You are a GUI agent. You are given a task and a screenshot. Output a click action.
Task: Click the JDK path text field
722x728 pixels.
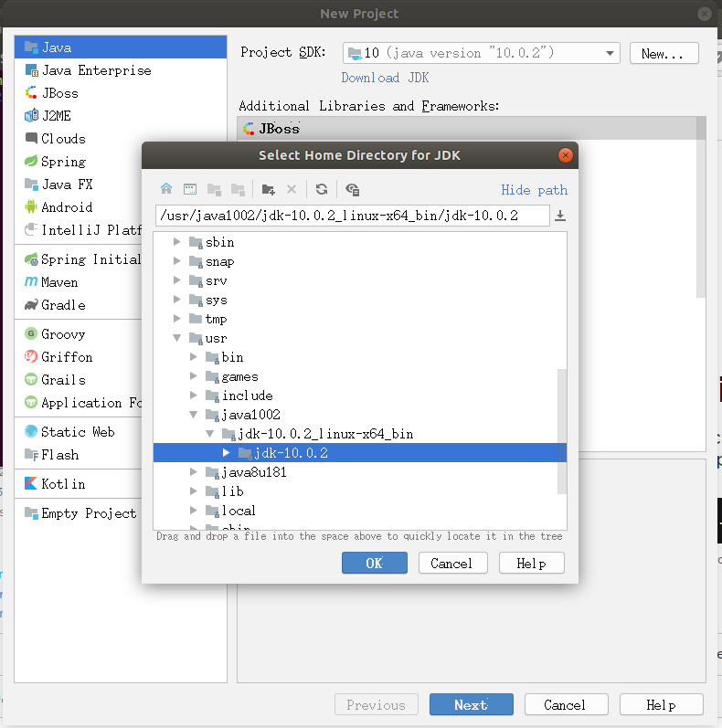click(353, 216)
